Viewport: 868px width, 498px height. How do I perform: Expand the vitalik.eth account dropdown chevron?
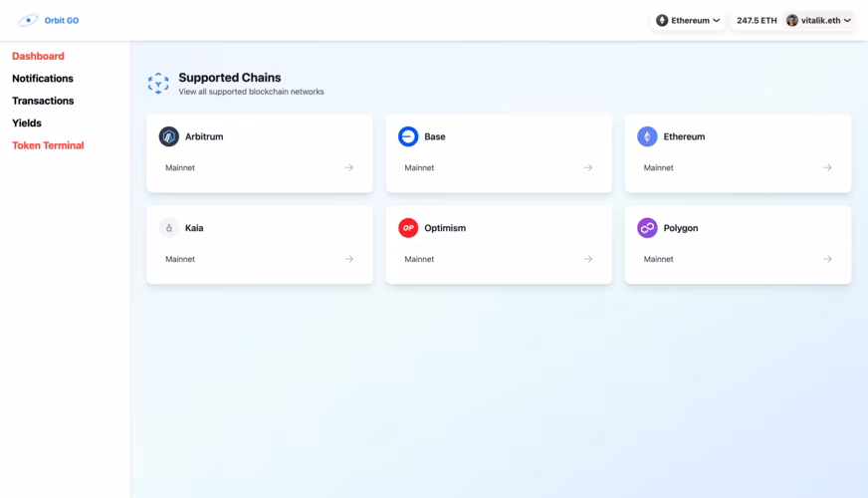[847, 21]
